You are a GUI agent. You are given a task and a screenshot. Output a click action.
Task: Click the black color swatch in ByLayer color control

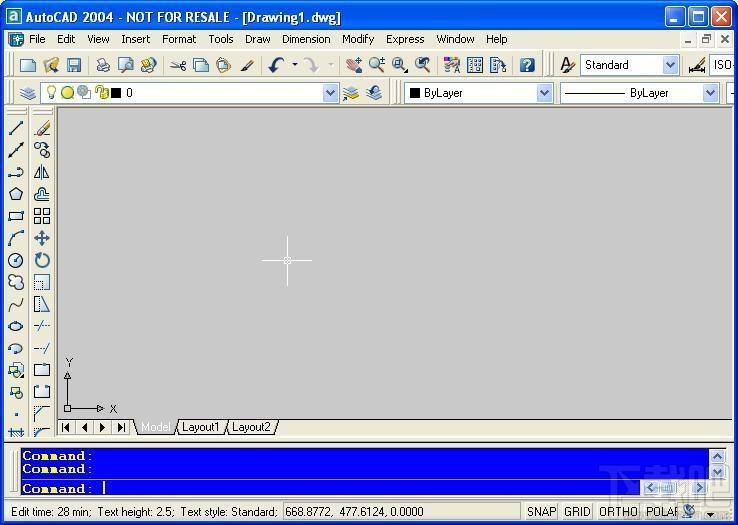415,93
